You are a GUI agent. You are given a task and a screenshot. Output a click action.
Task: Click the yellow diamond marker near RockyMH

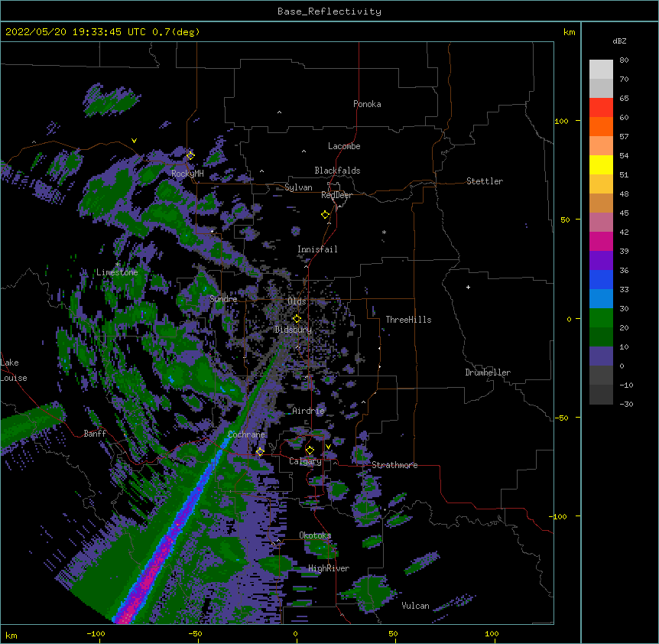(x=190, y=155)
